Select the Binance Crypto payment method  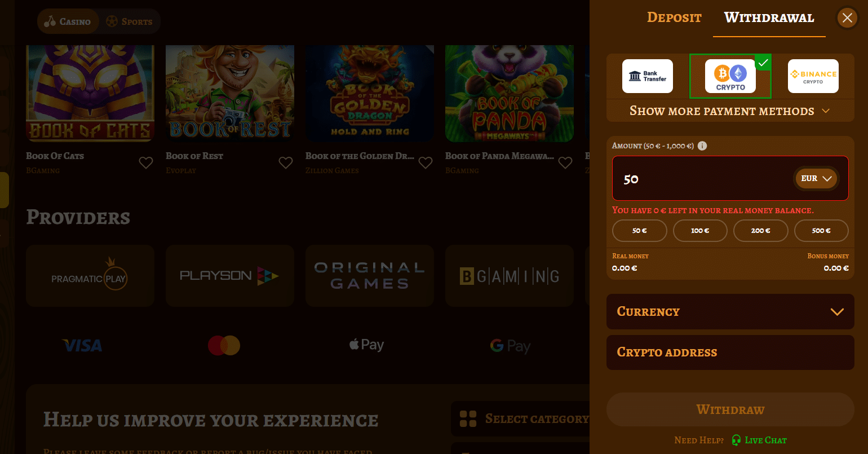(x=813, y=76)
